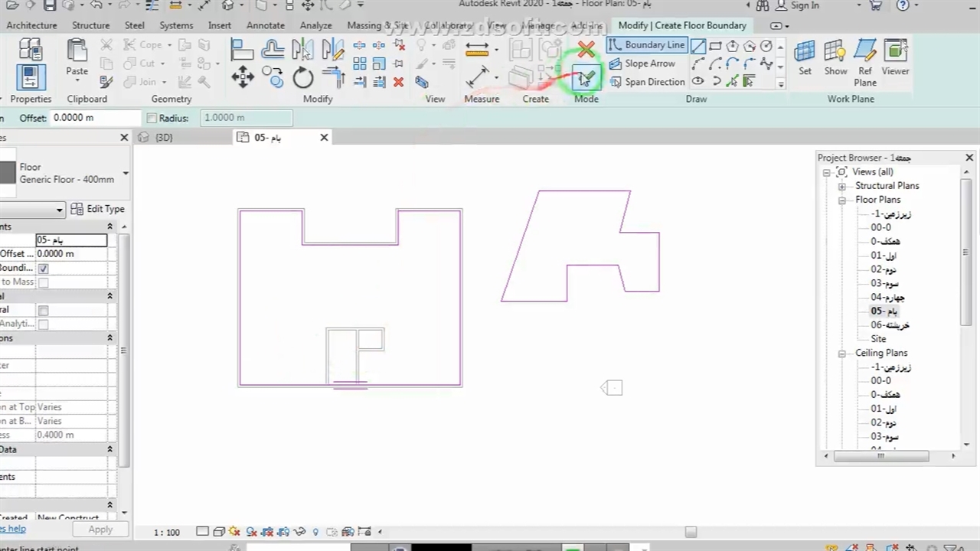980x551 pixels.
Task: Click the Edit Type button
Action: click(x=98, y=209)
